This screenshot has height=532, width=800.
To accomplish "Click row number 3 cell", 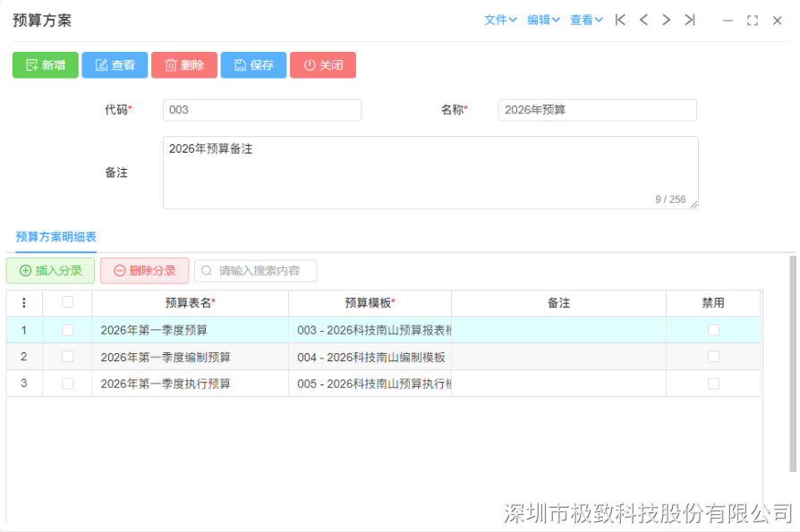I will (x=24, y=384).
